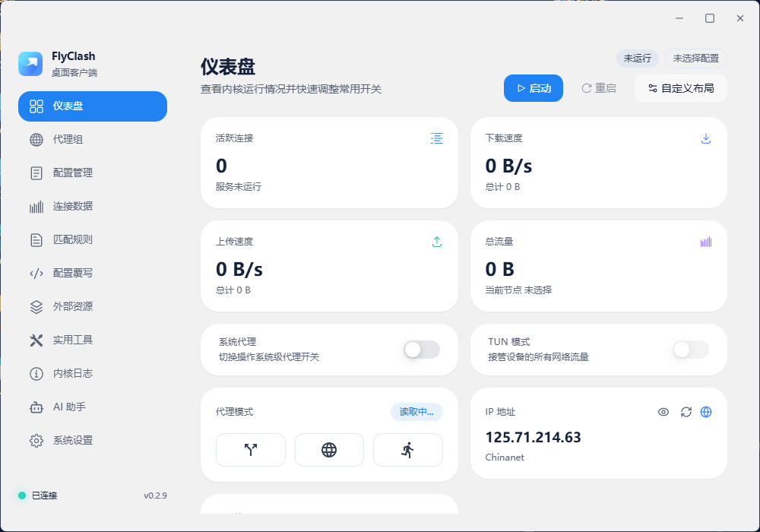Toggle the 系统代理 system proxy switch
The width and height of the screenshot is (760, 532).
click(422, 350)
